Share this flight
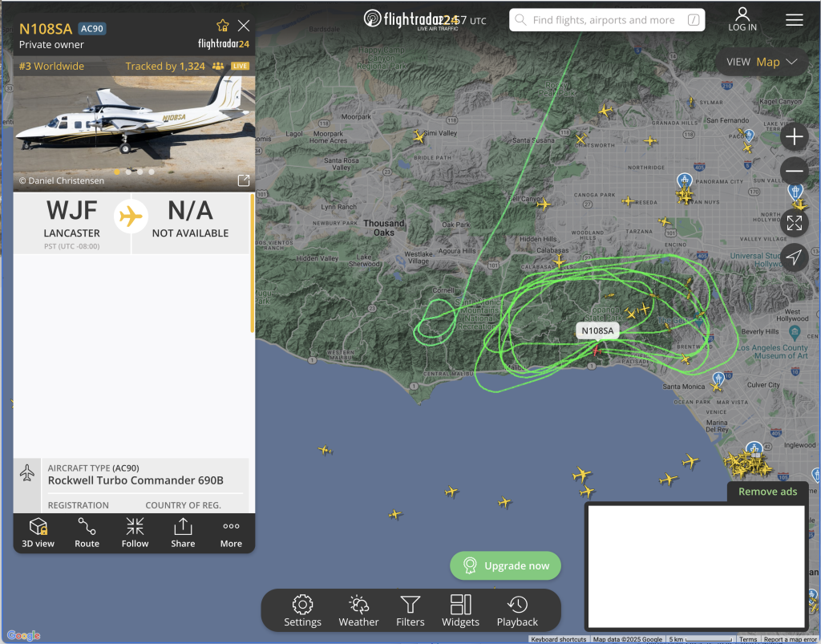The height and width of the screenshot is (644, 821). (183, 533)
